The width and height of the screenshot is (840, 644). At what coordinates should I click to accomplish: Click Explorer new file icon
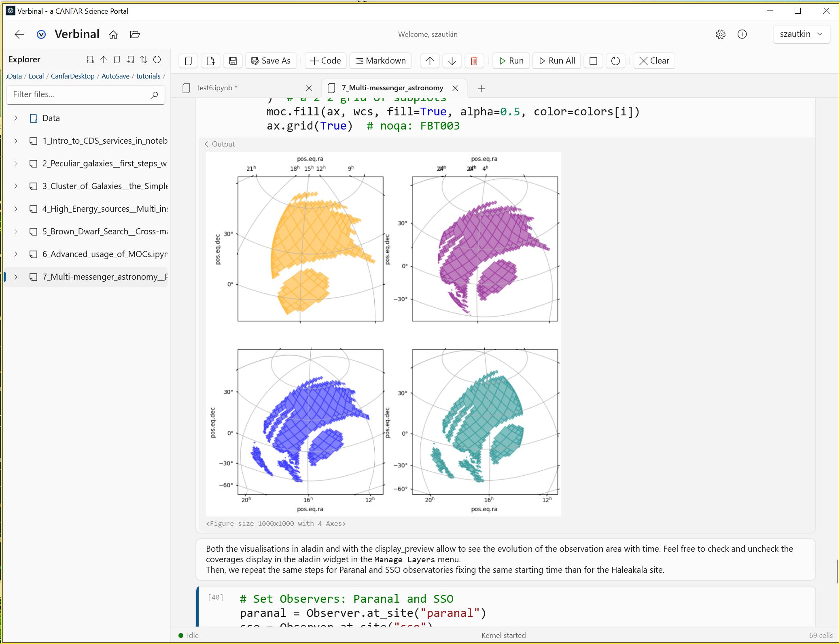90,60
